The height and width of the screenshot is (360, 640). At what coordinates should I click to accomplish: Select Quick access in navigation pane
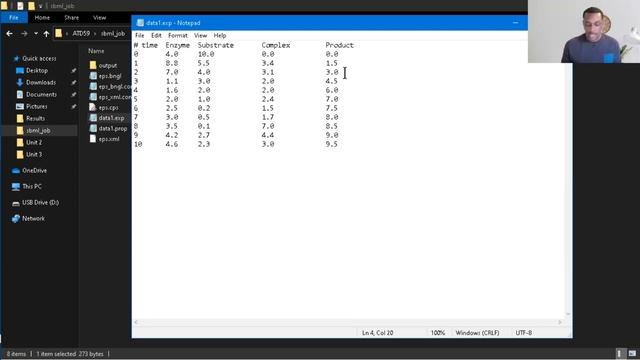click(x=39, y=58)
